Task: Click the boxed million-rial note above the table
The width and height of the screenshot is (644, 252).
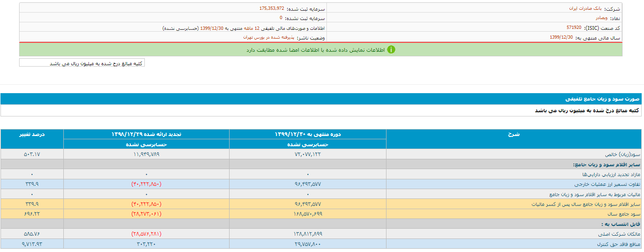Action: click(x=82, y=63)
